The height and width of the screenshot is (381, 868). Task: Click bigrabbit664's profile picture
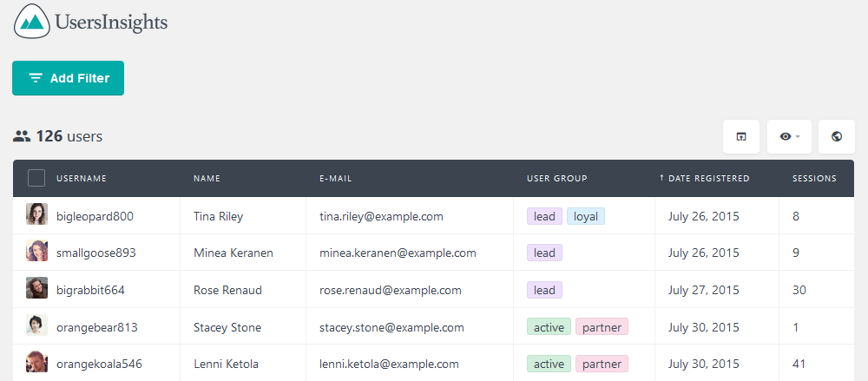pyautogui.click(x=36, y=288)
